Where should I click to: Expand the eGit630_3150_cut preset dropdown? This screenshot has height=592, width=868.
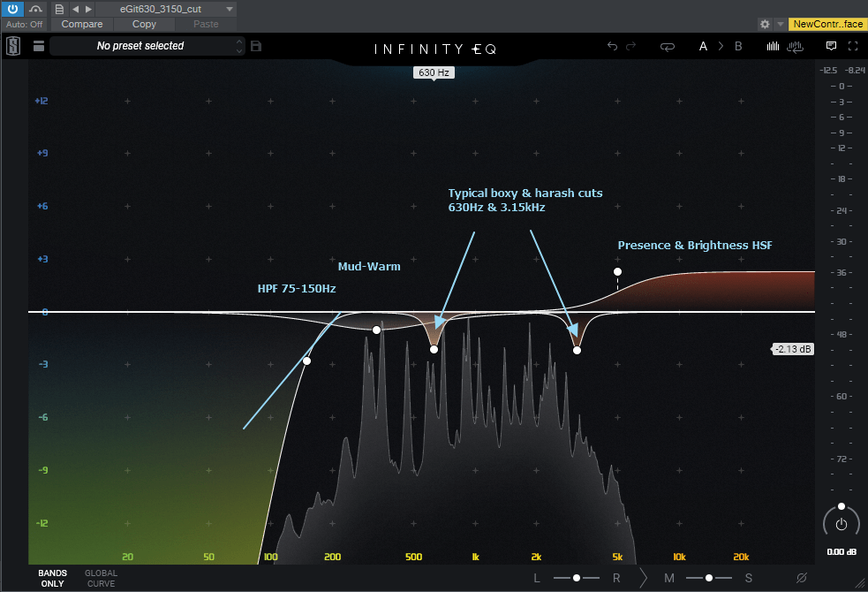(x=229, y=9)
